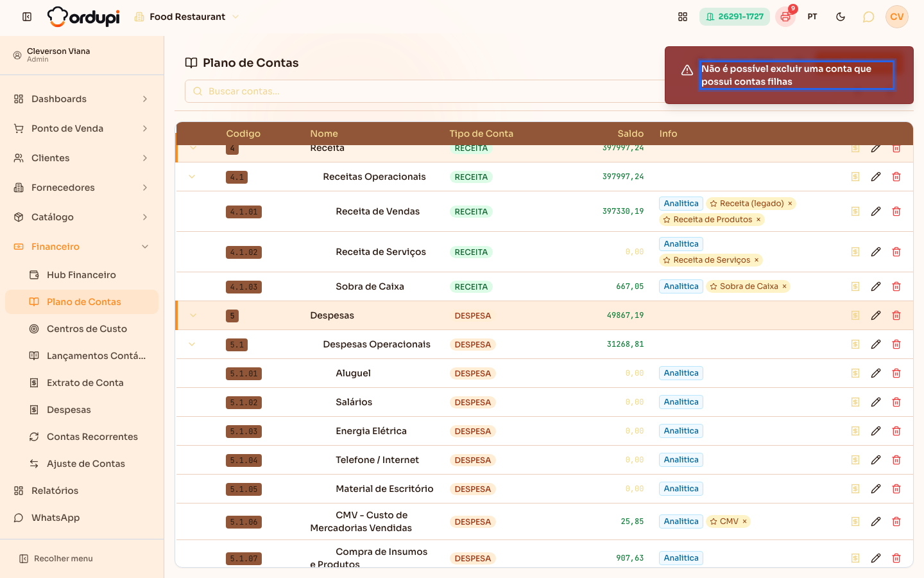This screenshot has width=924, height=578.
Task: Delete the Despesas account row 5
Action: [x=896, y=315]
